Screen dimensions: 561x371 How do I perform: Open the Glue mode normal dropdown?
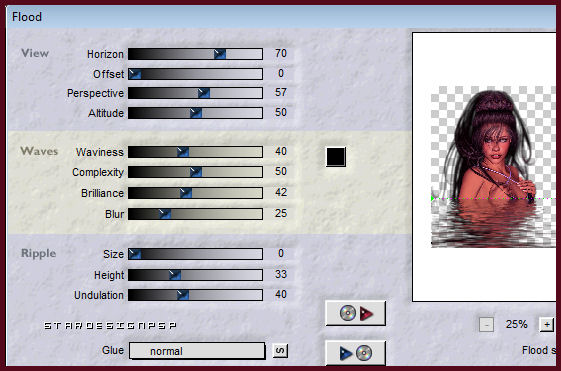coord(197,351)
